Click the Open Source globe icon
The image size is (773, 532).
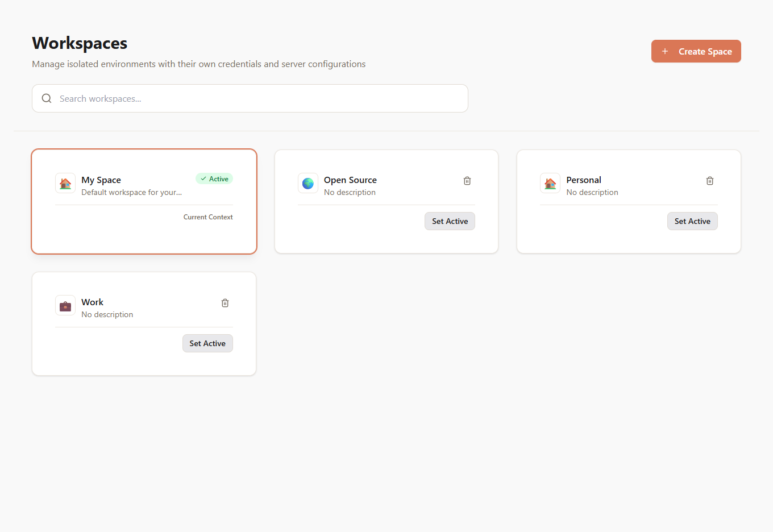(x=307, y=183)
